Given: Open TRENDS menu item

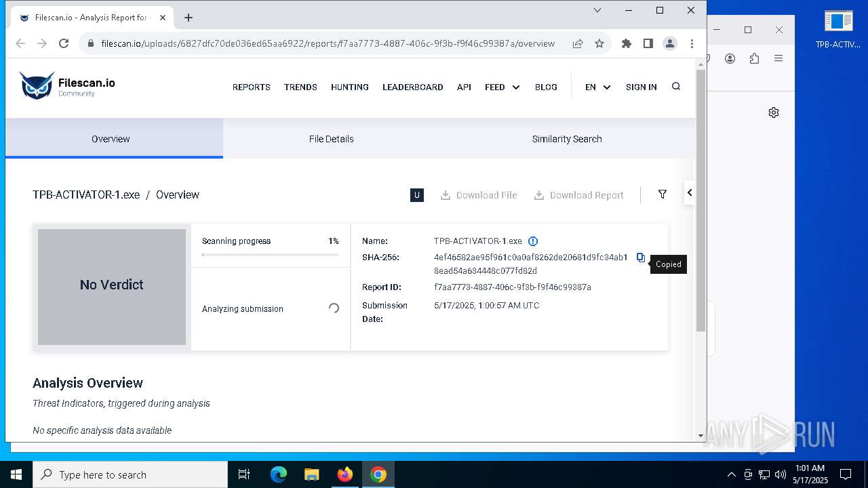Looking at the screenshot, I should click(300, 87).
